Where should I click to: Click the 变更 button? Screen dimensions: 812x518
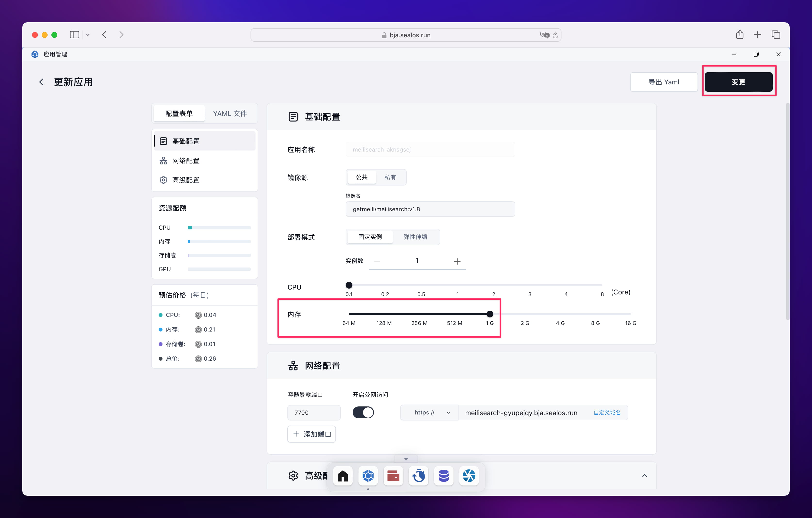(x=739, y=82)
